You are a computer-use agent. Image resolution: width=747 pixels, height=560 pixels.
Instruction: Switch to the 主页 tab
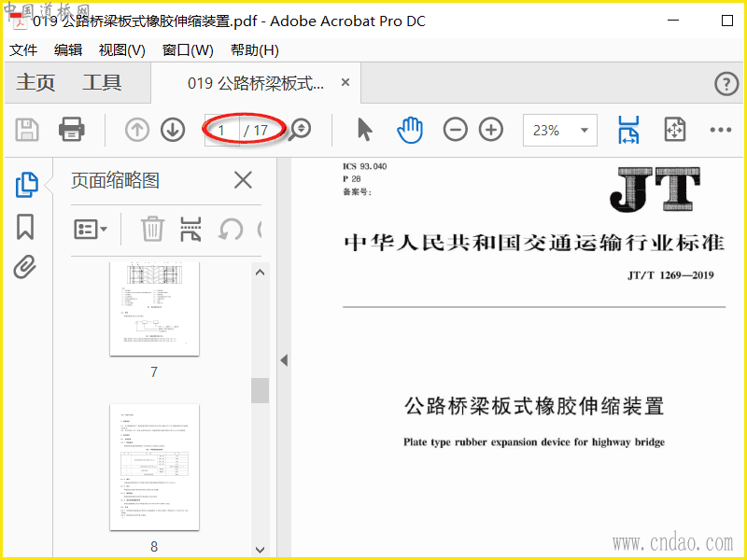35,83
